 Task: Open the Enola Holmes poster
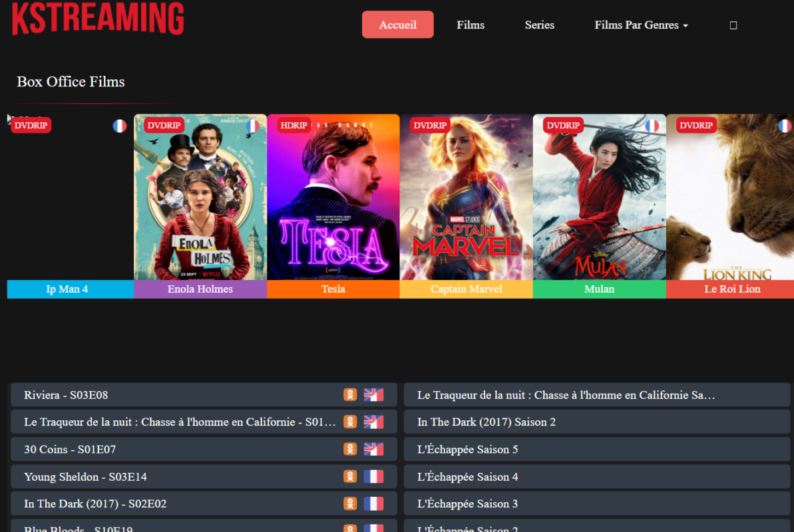click(x=200, y=197)
